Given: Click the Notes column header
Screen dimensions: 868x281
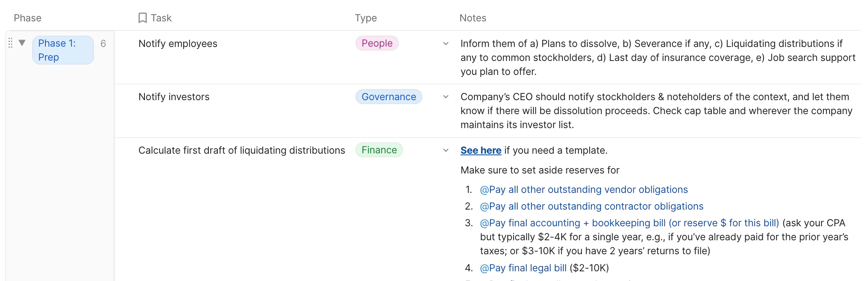Looking at the screenshot, I should point(473,18).
